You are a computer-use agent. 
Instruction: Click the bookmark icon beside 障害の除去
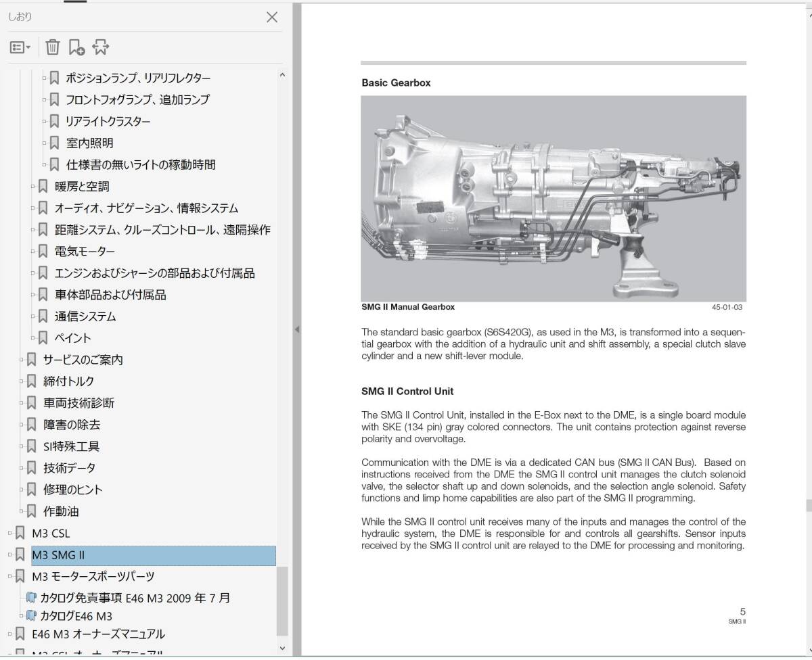coord(31,425)
